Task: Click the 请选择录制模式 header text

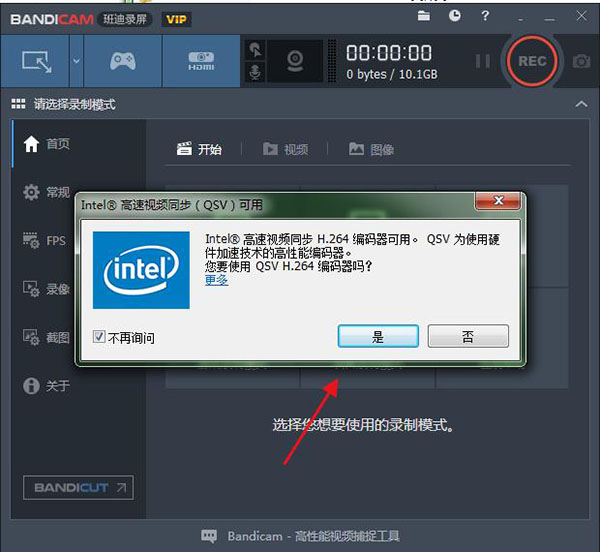Action: 75,104
